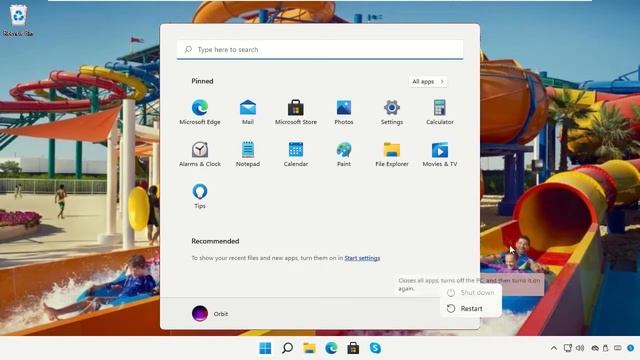Click the Windows Start button on taskbar
This screenshot has height=360, width=640.
point(265,348)
